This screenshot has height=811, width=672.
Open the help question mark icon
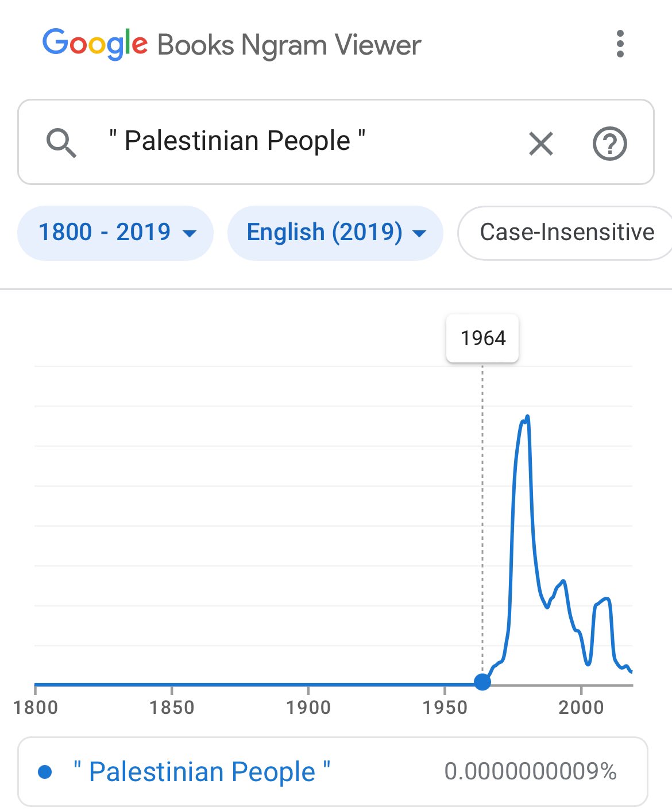tap(609, 143)
